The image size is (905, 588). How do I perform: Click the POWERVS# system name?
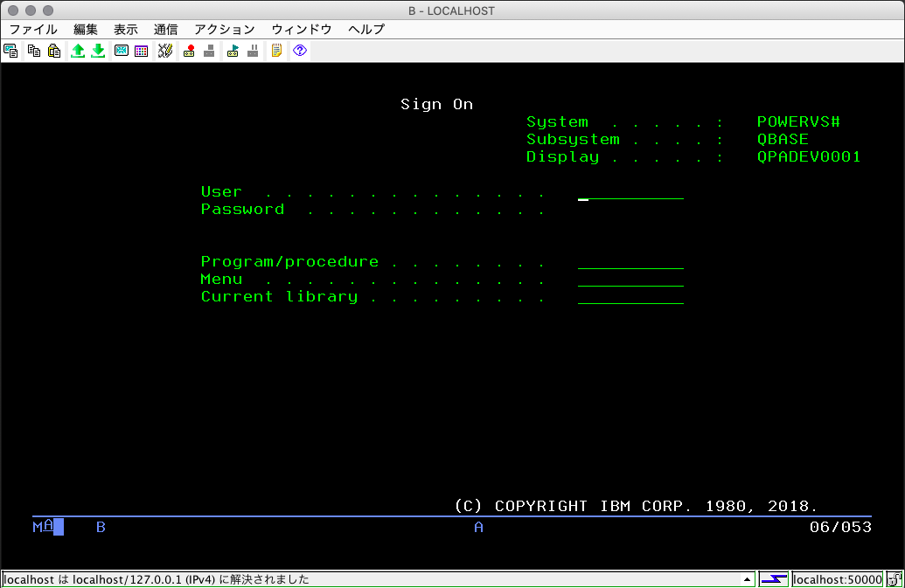(x=798, y=122)
